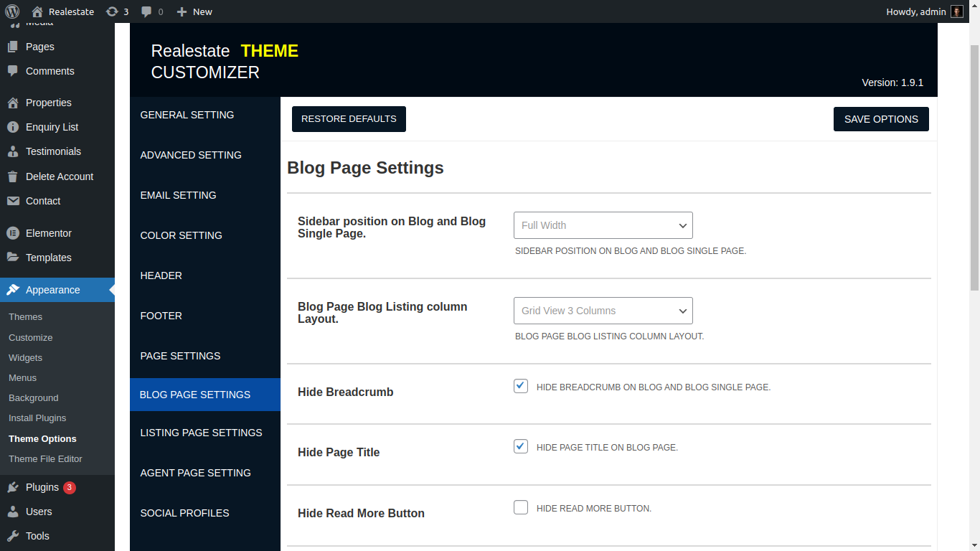This screenshot has width=980, height=551.
Task: Click the Restore Defaults button
Action: click(x=349, y=119)
